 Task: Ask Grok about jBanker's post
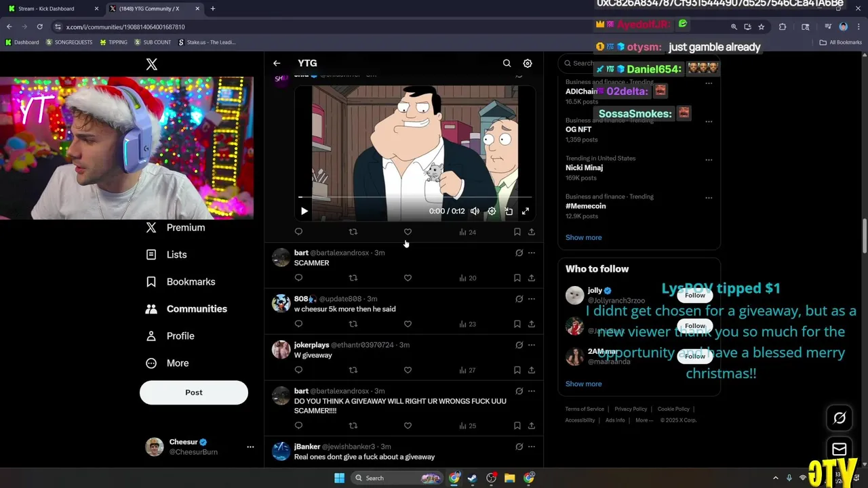(x=519, y=447)
